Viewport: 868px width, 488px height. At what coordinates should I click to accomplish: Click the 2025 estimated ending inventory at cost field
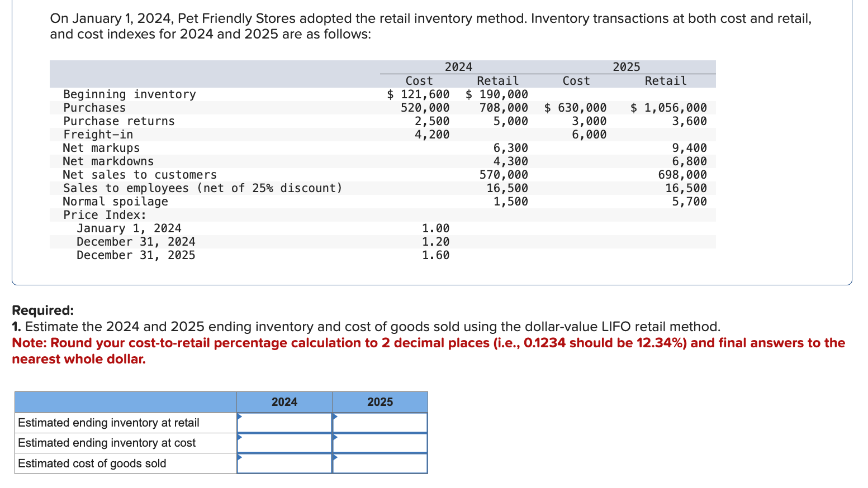[380, 443]
